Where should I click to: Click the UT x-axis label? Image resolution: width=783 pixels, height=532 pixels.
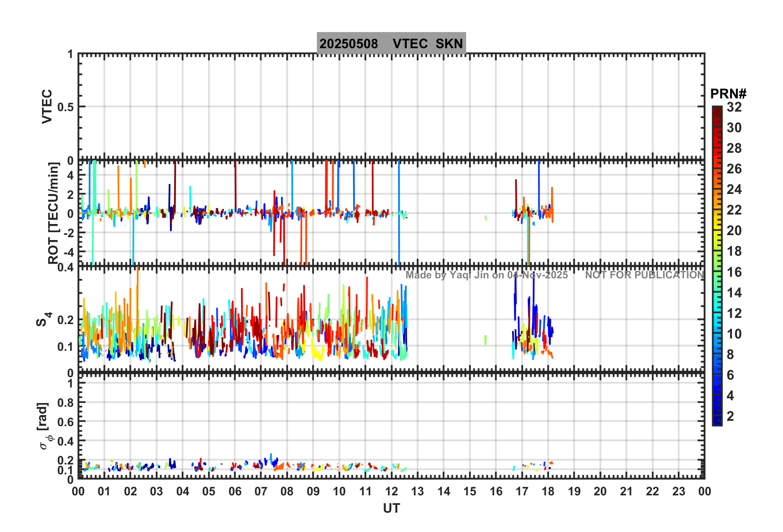[x=391, y=509]
